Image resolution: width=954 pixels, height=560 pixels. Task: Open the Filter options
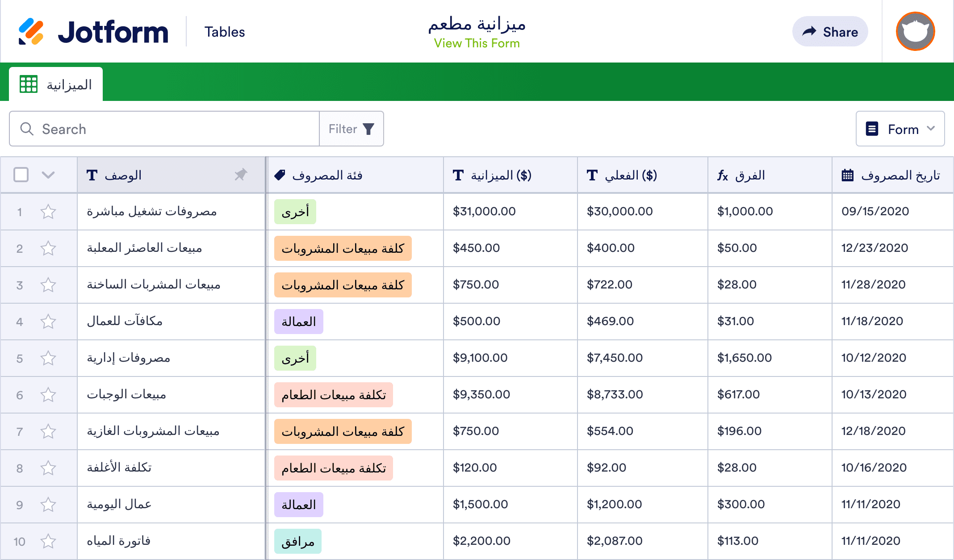[351, 129]
